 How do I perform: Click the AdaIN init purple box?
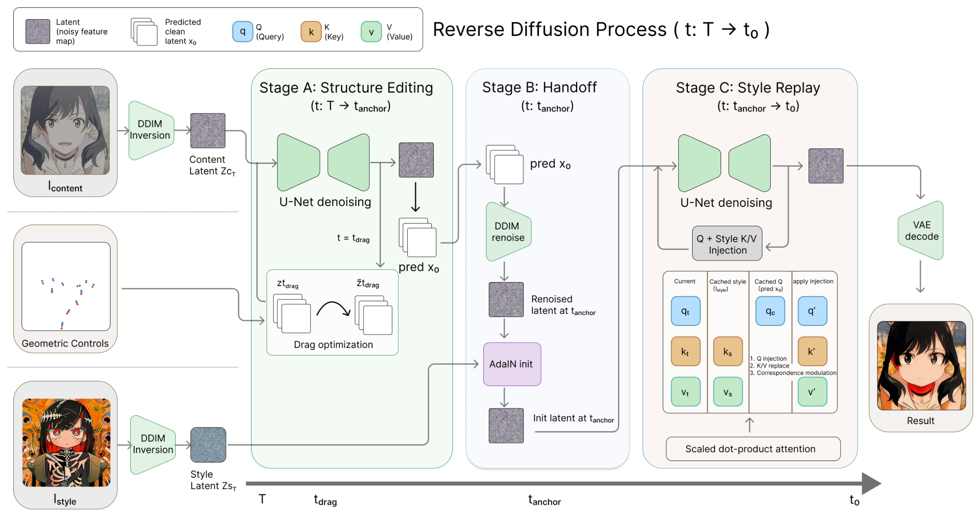click(x=512, y=364)
